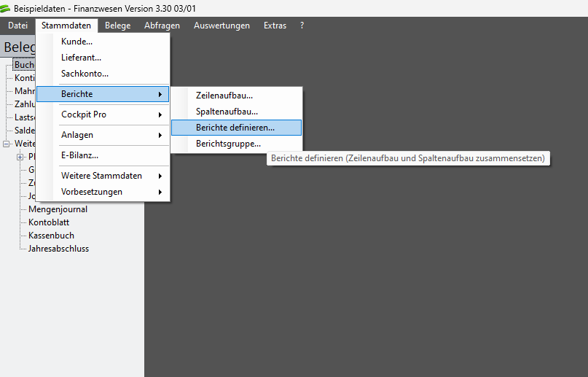Select Kunde... from Stammdaten menu
Screen dimensions: 588x377
tap(77, 42)
